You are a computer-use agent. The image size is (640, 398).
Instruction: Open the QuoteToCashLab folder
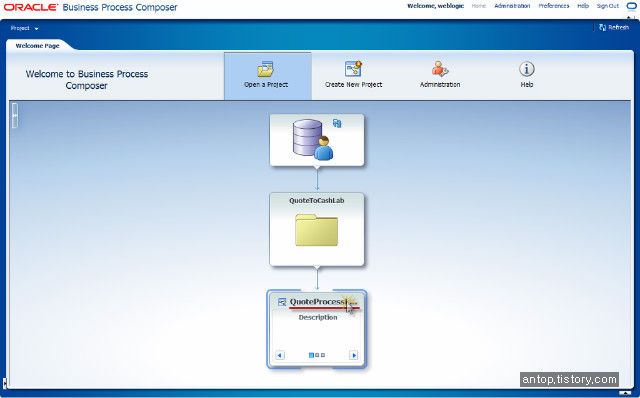(316, 230)
